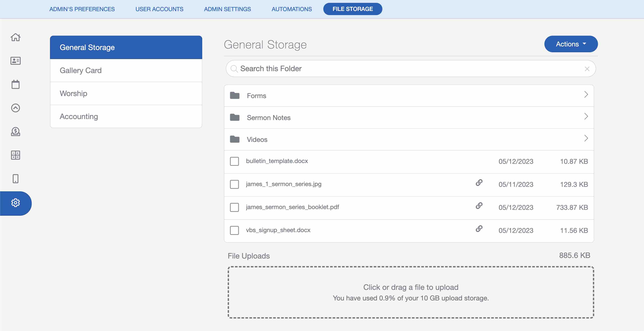Click the 885.6 KB total size
Screen dimensions: 644x331
tap(575, 255)
